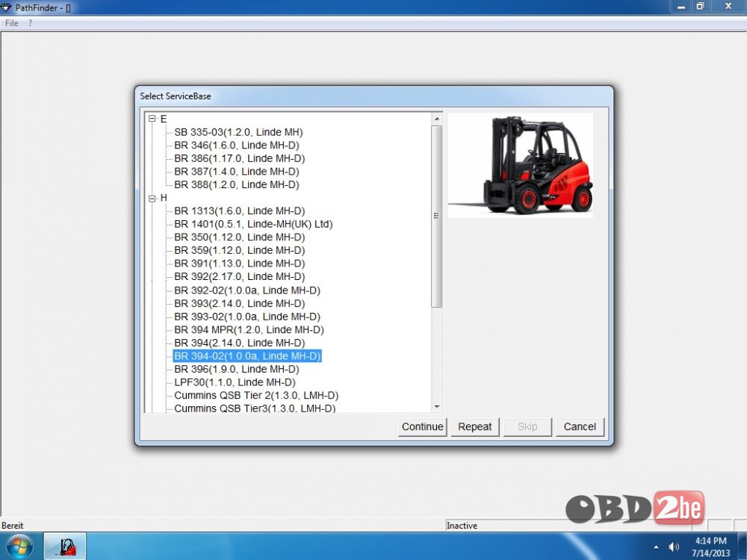Select BR 1401(0.5.1, Linde-MH(UK) Ltd)
This screenshot has width=747, height=560.
pos(253,224)
